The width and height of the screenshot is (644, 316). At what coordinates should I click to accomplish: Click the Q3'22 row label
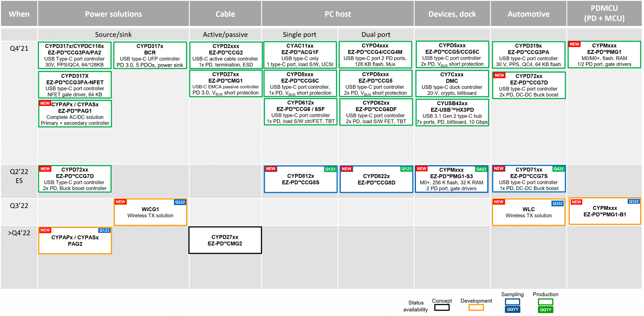(x=19, y=206)
